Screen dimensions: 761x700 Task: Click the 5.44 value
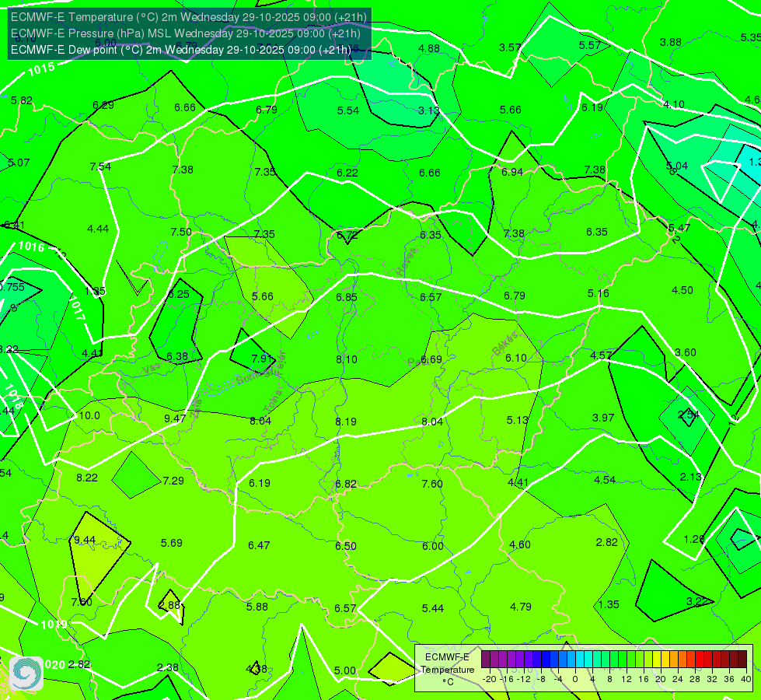pos(433,608)
